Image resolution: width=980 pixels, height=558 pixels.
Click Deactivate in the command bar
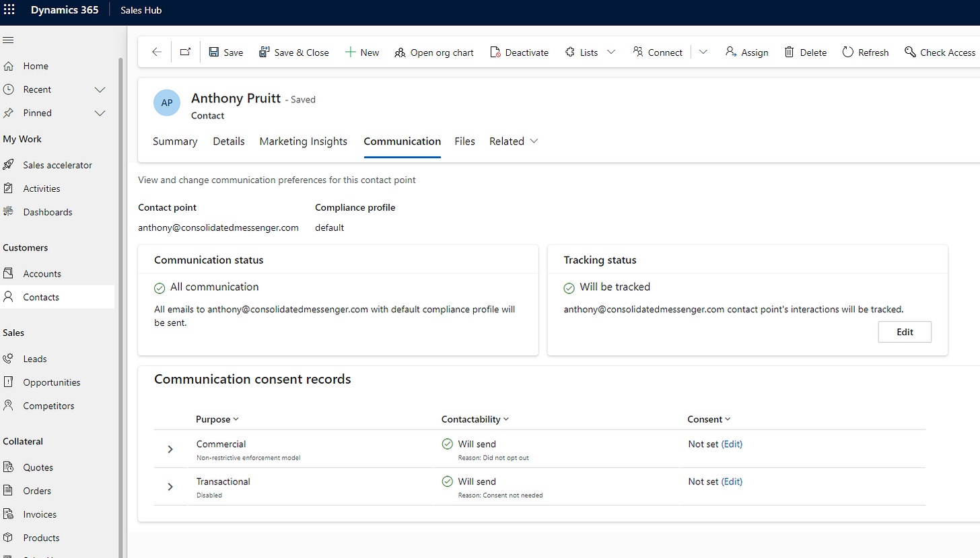(x=519, y=52)
